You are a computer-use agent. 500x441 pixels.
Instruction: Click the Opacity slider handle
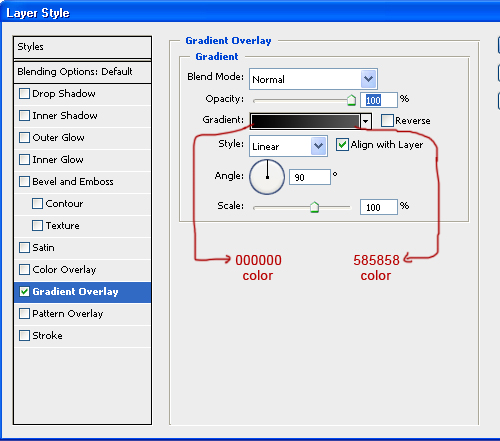coord(351,100)
